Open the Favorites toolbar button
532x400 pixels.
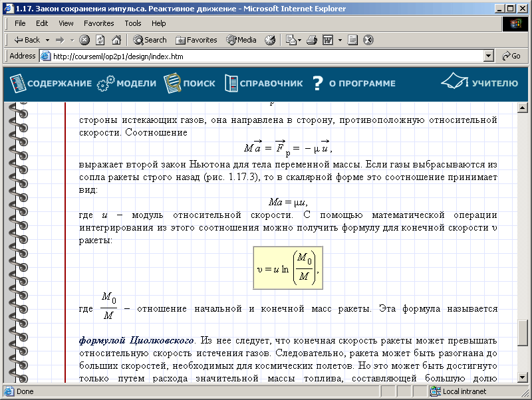196,40
